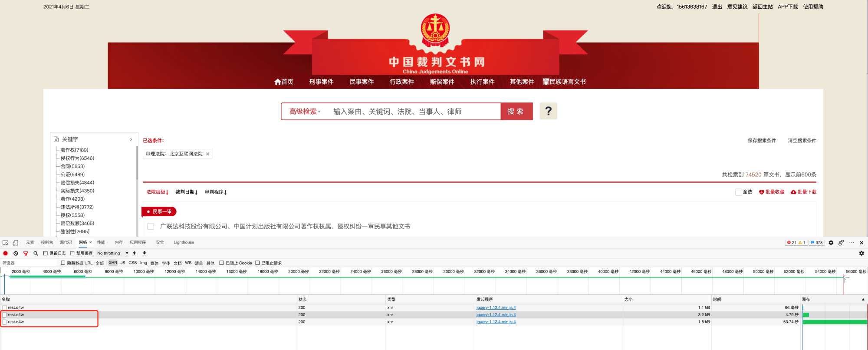Select the 侵权行为(6546) keyword item
This screenshot has height=350, width=868.
click(77, 158)
